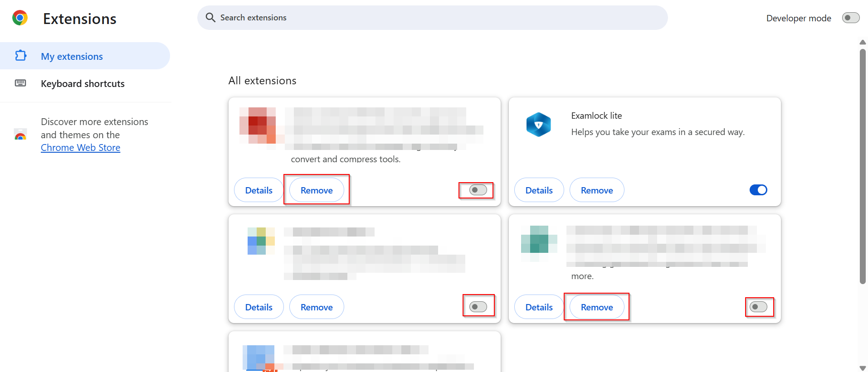
Task: Click the All extensions heading
Action: pyautogui.click(x=262, y=81)
